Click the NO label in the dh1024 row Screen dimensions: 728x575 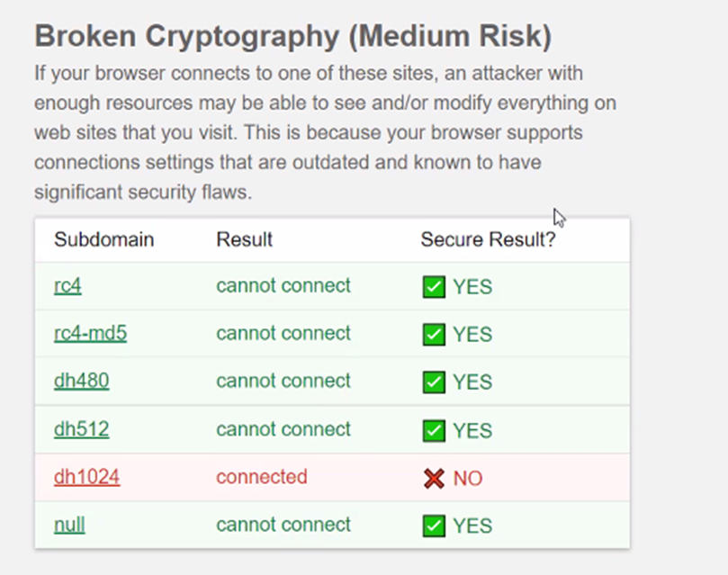point(469,478)
